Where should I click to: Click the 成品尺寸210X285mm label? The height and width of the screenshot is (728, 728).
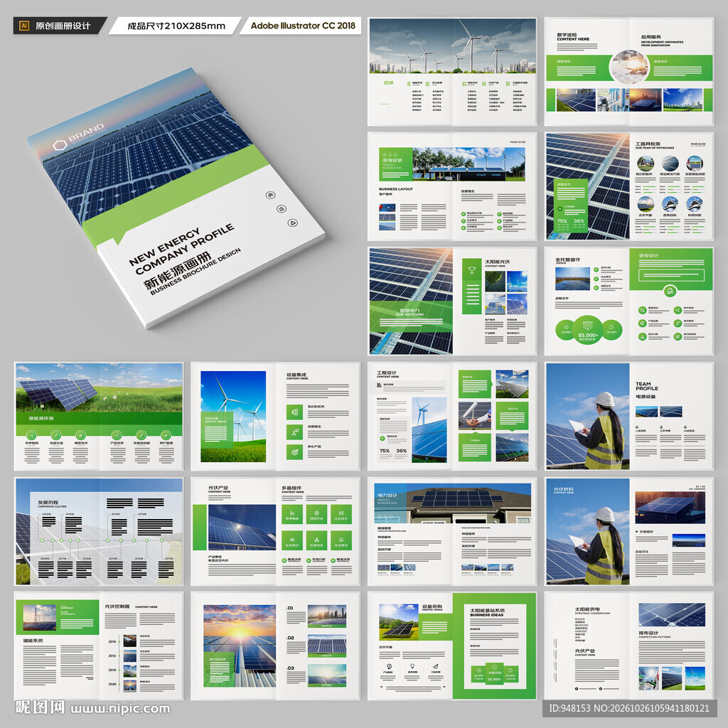pyautogui.click(x=175, y=26)
